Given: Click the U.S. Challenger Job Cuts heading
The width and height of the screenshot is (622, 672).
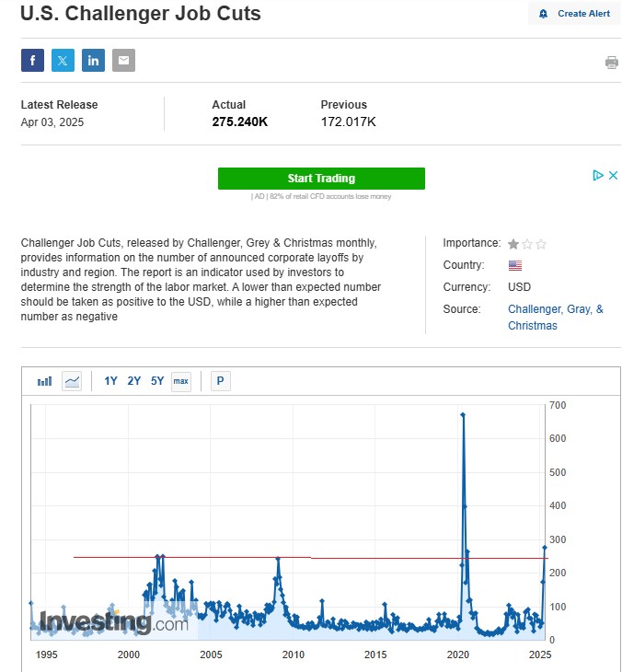Looking at the screenshot, I should 141,13.
